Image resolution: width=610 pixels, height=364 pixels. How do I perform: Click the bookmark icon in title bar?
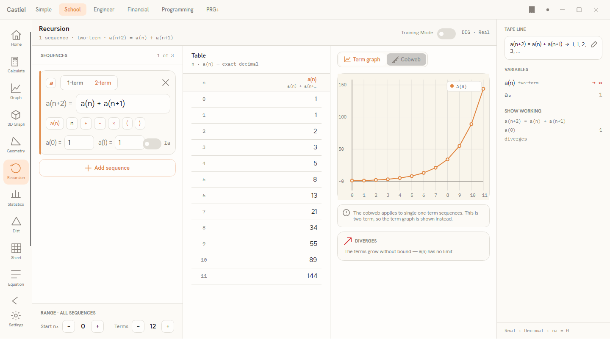point(532,10)
